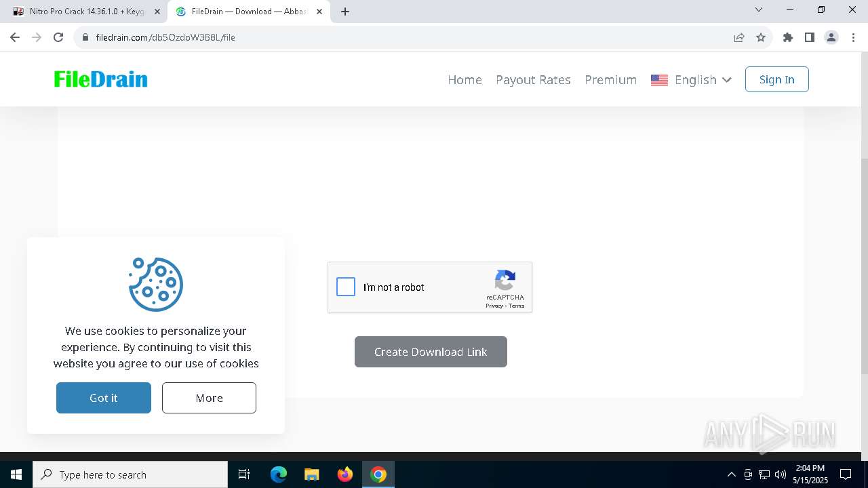Go forward with browser forward arrow
Screen dimensions: 868x488
37,37
